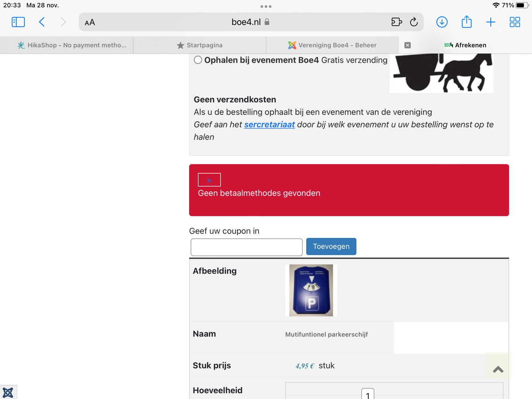Open the extensions icon in address bar
Screen dimensions: 532x399
coord(396,22)
